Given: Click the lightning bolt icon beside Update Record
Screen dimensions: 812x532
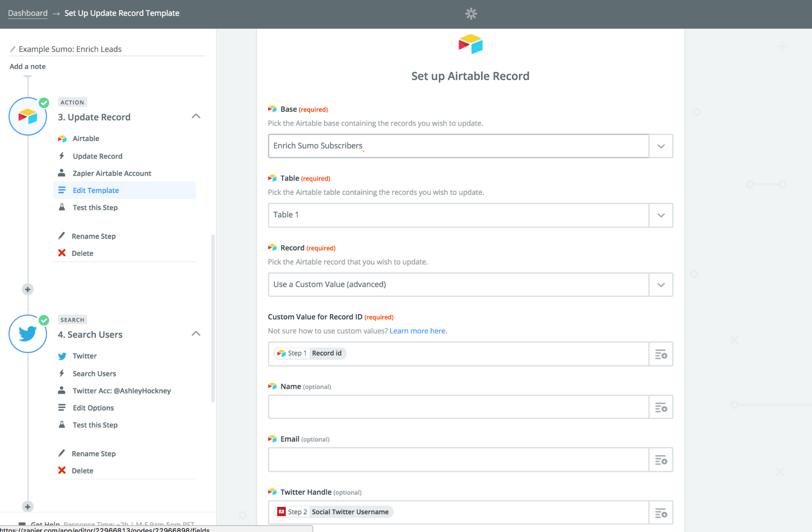Looking at the screenshot, I should [x=62, y=156].
